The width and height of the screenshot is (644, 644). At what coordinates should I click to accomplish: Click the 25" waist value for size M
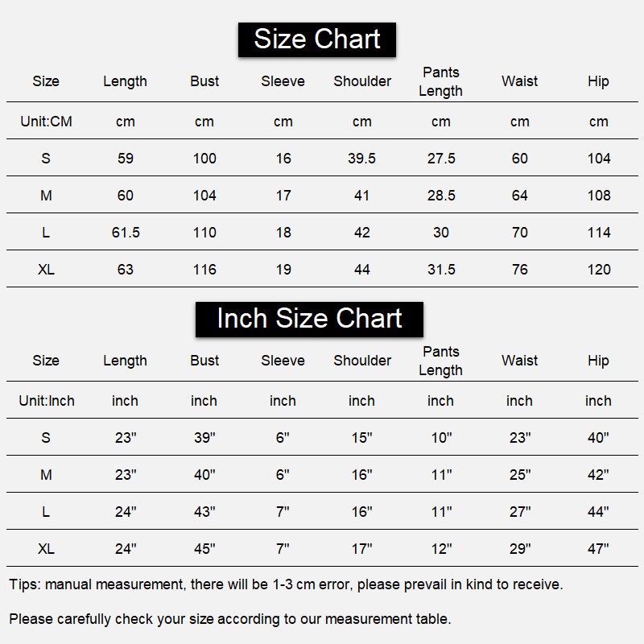(x=520, y=474)
